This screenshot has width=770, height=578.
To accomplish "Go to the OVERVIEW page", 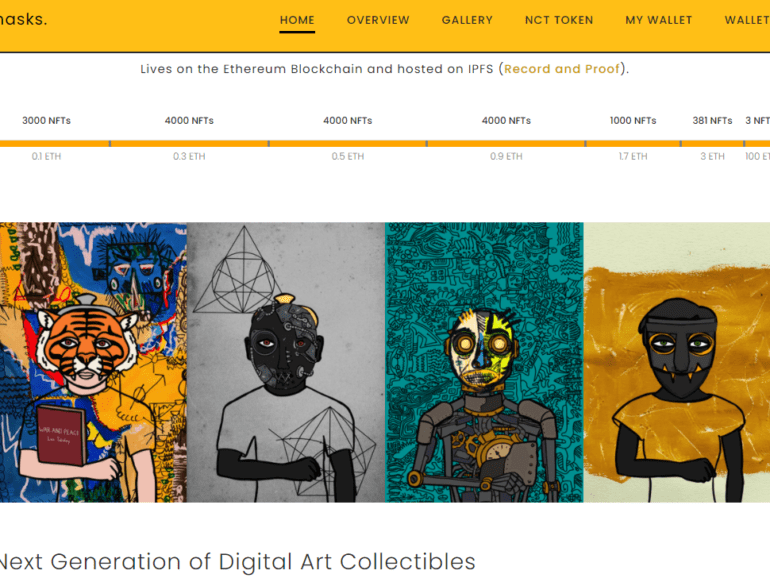I will click(x=378, y=20).
